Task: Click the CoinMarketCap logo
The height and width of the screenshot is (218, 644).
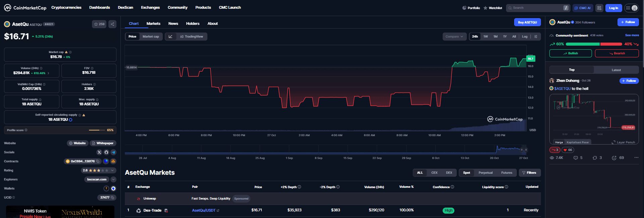Action: click(x=25, y=8)
